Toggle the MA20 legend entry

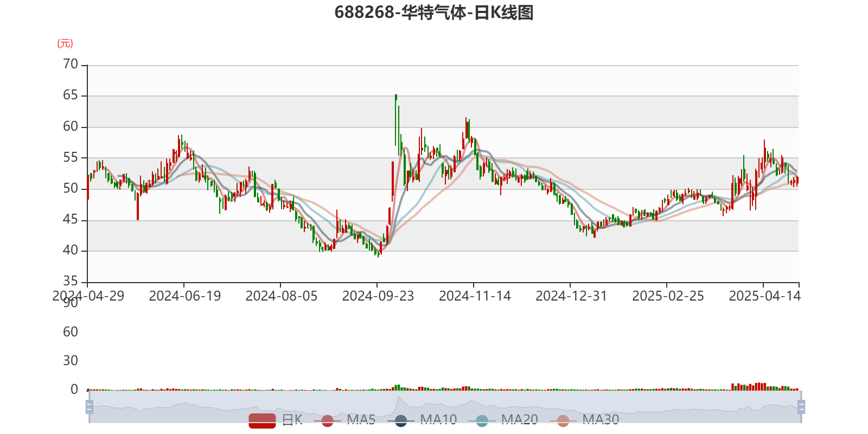503,420
